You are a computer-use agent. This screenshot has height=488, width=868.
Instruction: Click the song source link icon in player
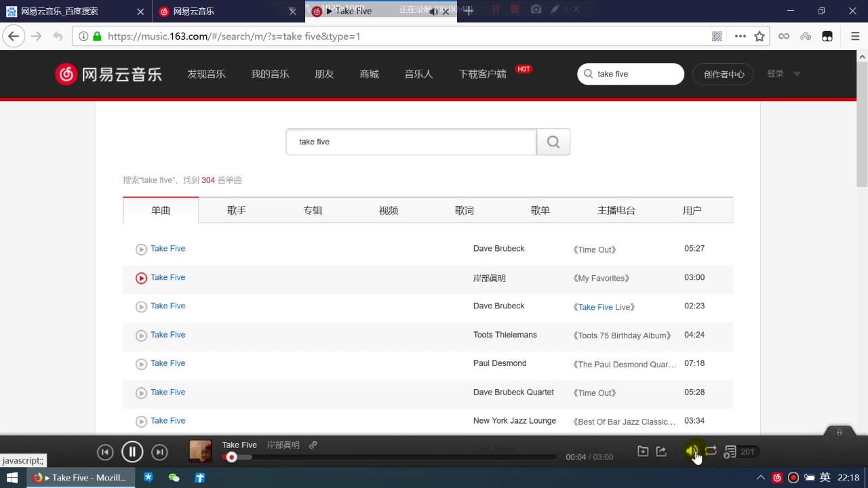tap(313, 445)
